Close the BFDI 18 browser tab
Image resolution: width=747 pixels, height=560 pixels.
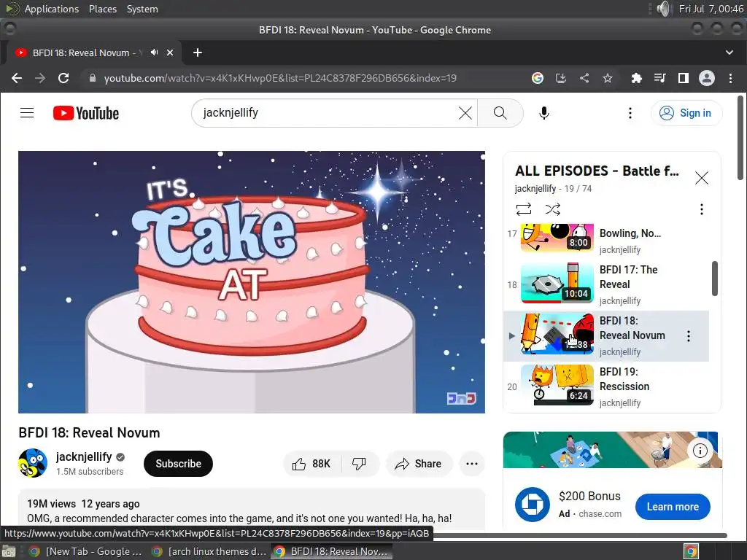170,52
